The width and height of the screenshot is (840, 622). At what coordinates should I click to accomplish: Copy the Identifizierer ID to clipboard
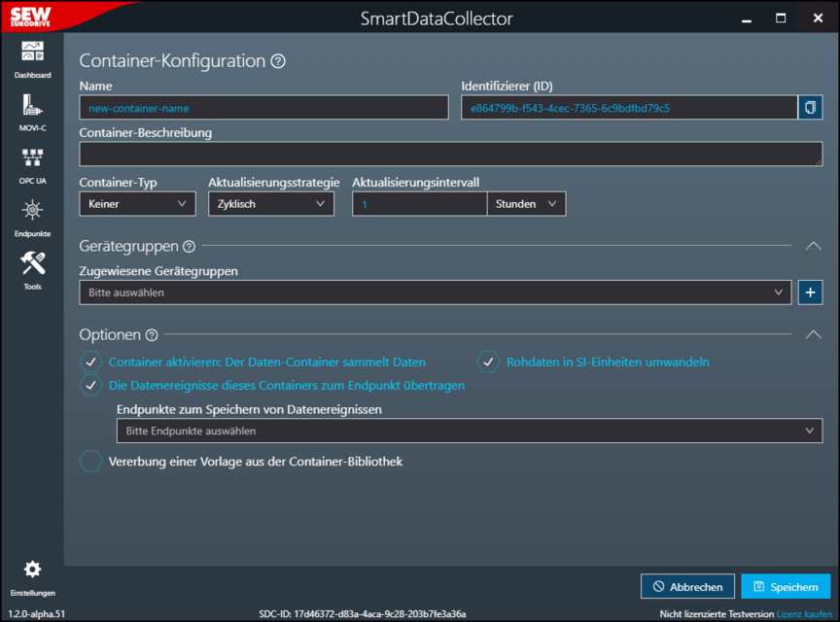(x=810, y=108)
